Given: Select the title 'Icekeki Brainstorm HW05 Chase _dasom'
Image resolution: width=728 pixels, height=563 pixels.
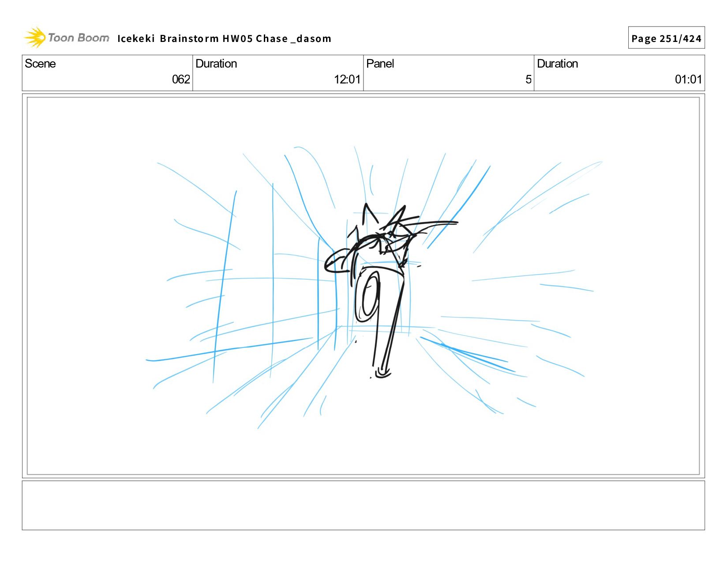Looking at the screenshot, I should (224, 39).
